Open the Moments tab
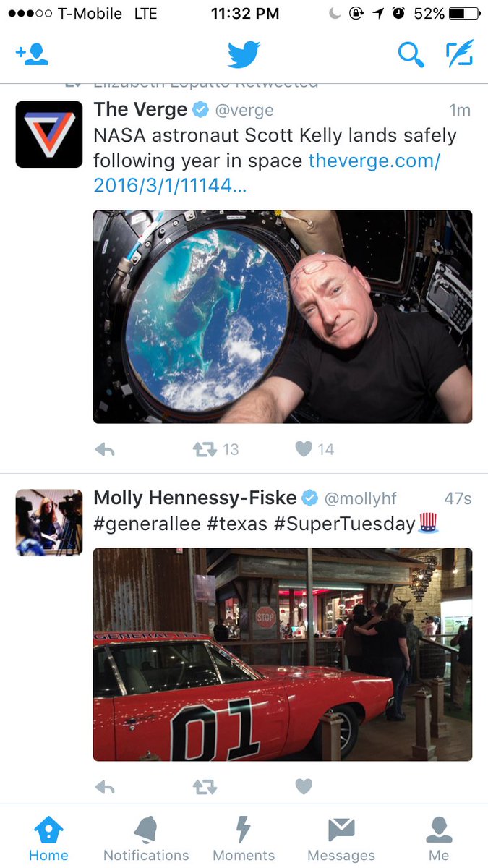Viewport: 488px width, 868px height. [244, 838]
